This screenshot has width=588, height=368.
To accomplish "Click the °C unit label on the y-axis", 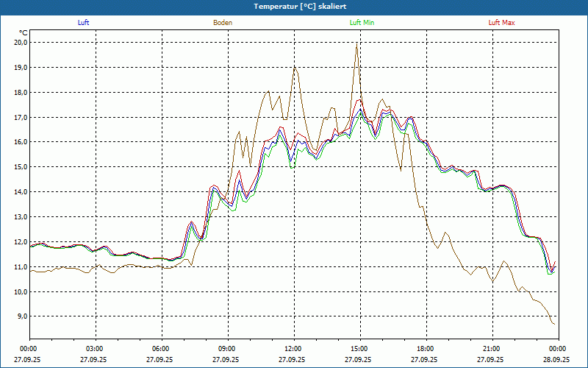I will [x=24, y=32].
